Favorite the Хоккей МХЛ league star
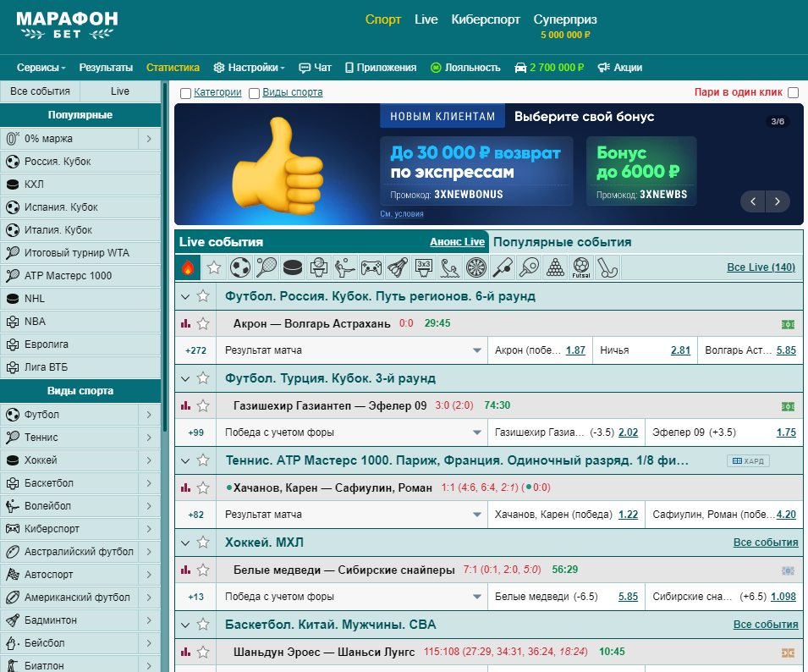 [203, 543]
